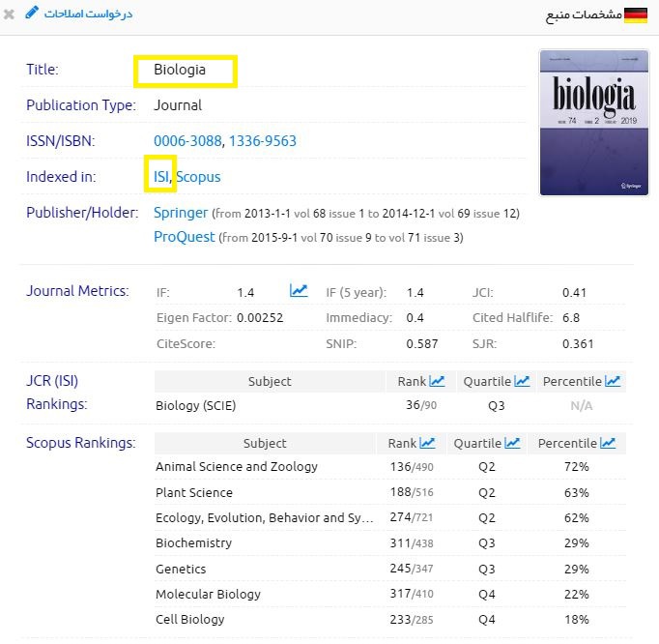Click the Ecology, Evolution, Behavior truncated subject
The image size is (659, 644).
264,518
